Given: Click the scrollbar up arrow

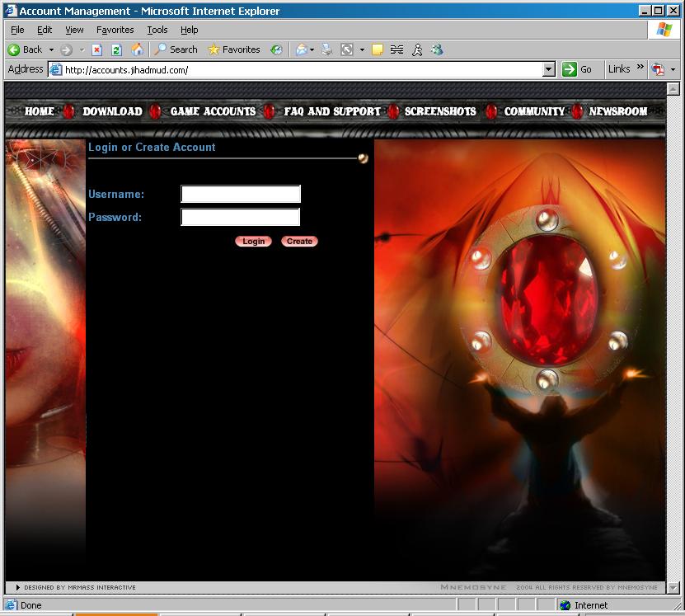Looking at the screenshot, I should pyautogui.click(x=673, y=89).
